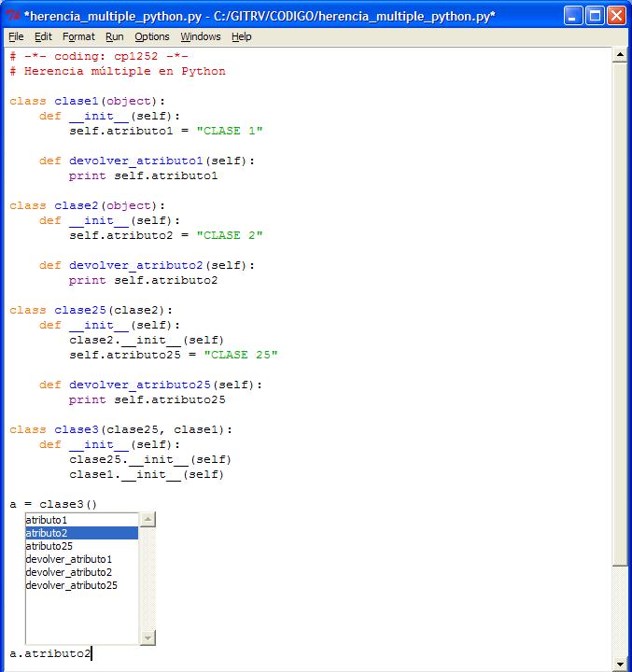Maximize the IDLE editor window
The height and width of the screenshot is (672, 632).
(x=595, y=16)
